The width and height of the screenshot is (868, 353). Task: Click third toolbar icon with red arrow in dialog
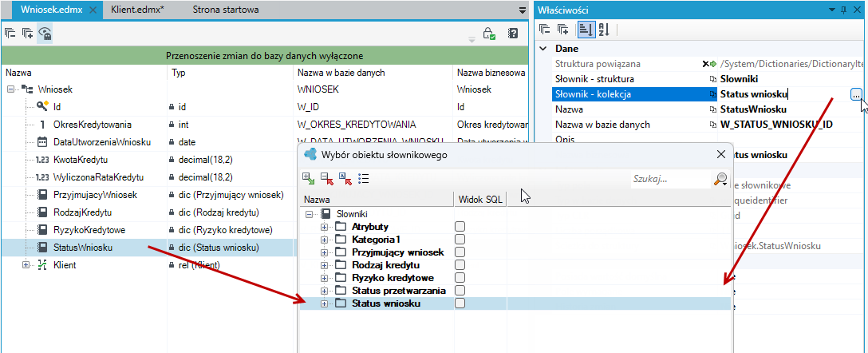[x=345, y=178]
